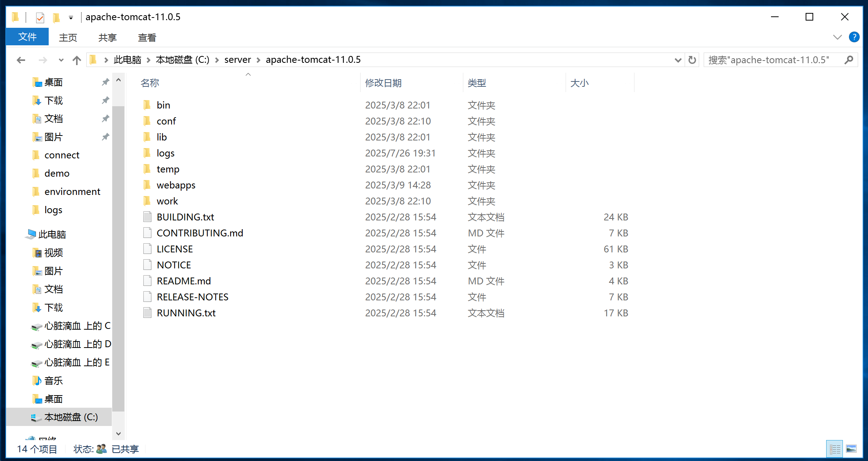
Task: Open recent locations dropdown arrow
Action: 61,60
